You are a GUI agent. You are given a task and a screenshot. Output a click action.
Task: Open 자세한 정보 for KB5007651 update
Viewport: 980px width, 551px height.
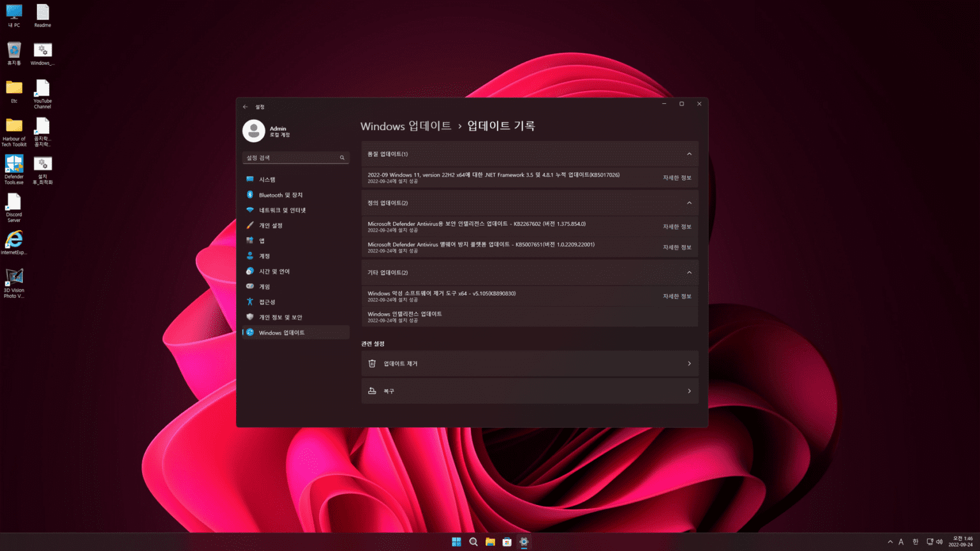(x=677, y=247)
